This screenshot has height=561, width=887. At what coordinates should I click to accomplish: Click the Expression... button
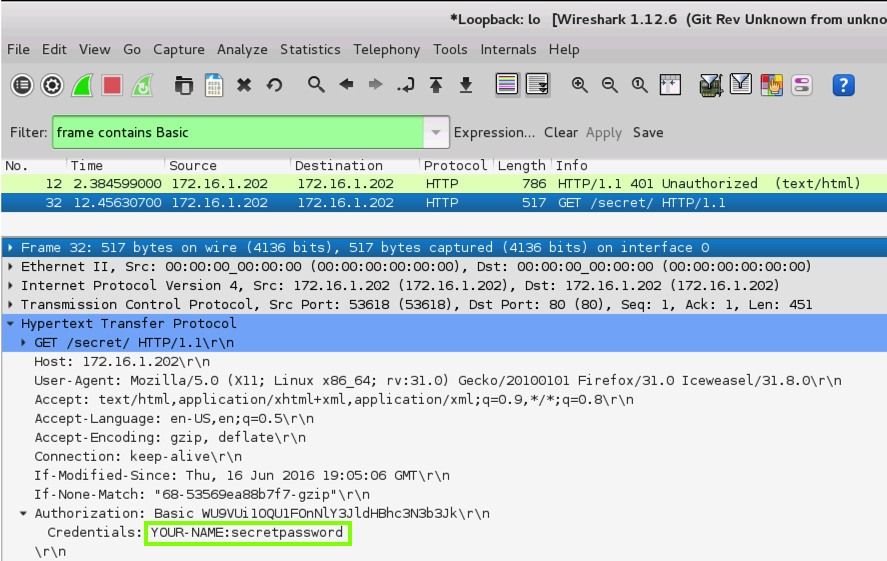[x=494, y=132]
